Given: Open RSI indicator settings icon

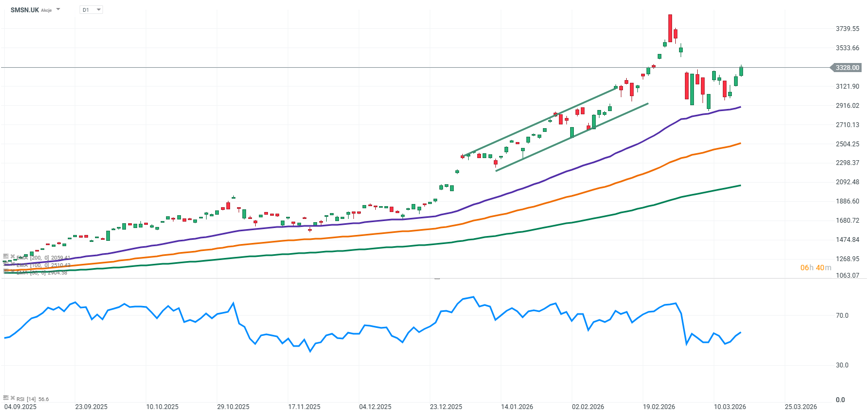Looking at the screenshot, I should tap(6, 398).
